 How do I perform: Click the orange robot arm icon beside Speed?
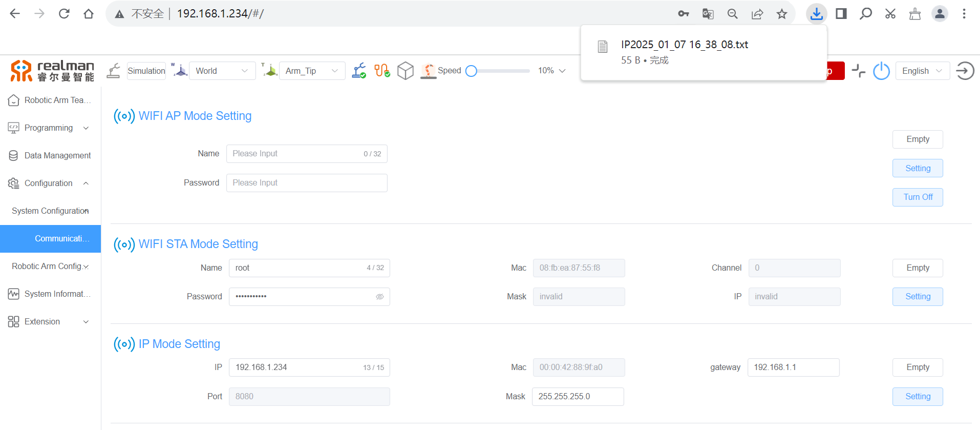coord(428,71)
